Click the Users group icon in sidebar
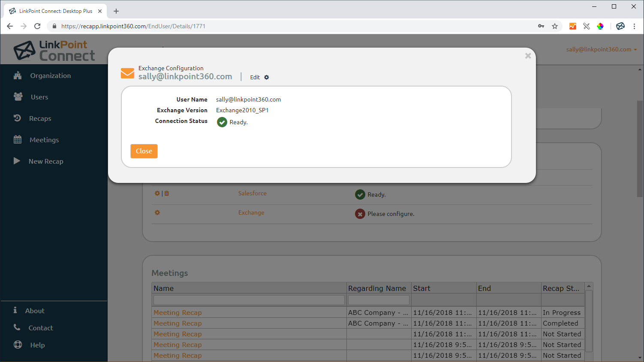Image resolution: width=644 pixels, height=362 pixels. tap(18, 97)
